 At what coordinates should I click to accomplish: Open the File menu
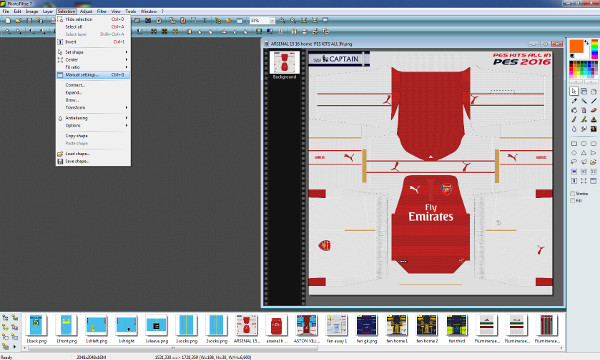(6, 11)
